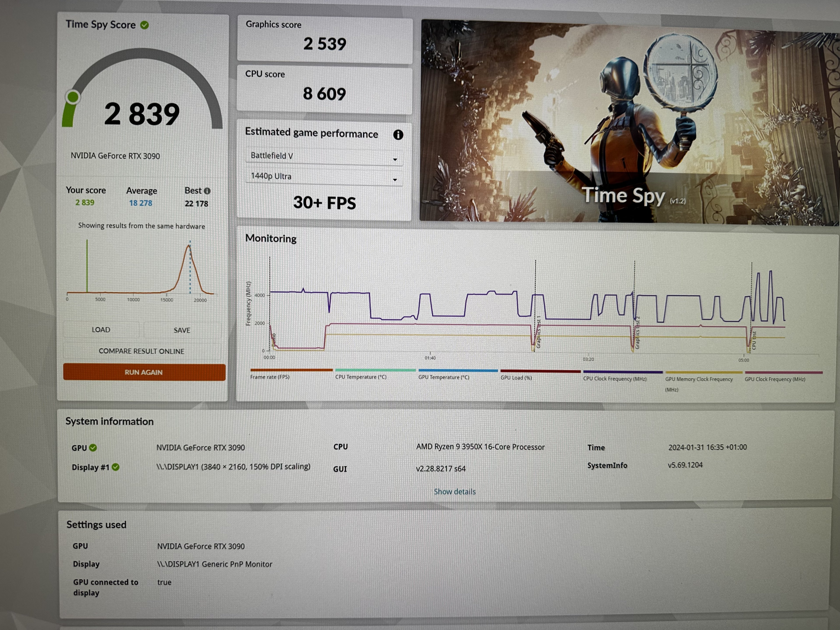This screenshot has height=630, width=840.
Task: Toggle Frame rate (FPS) legend in Monitoring
Action: (270, 377)
